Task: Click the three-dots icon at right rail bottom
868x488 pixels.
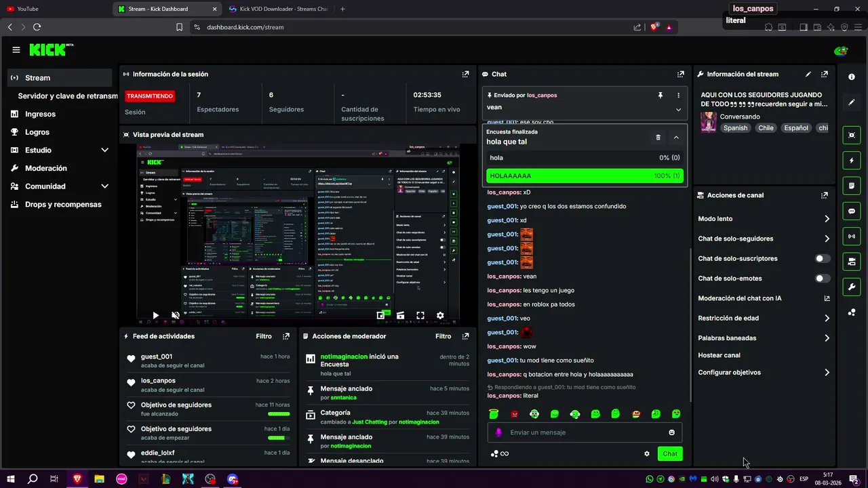Action: point(852,312)
